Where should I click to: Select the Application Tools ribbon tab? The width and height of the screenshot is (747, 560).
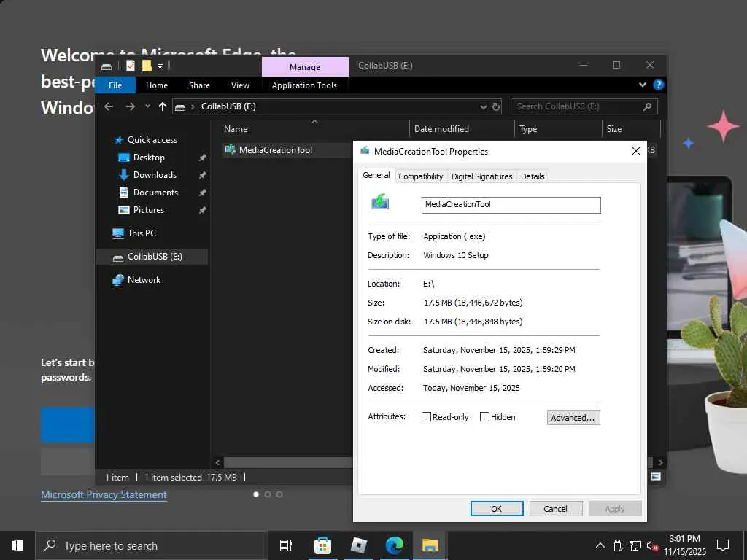coord(304,85)
